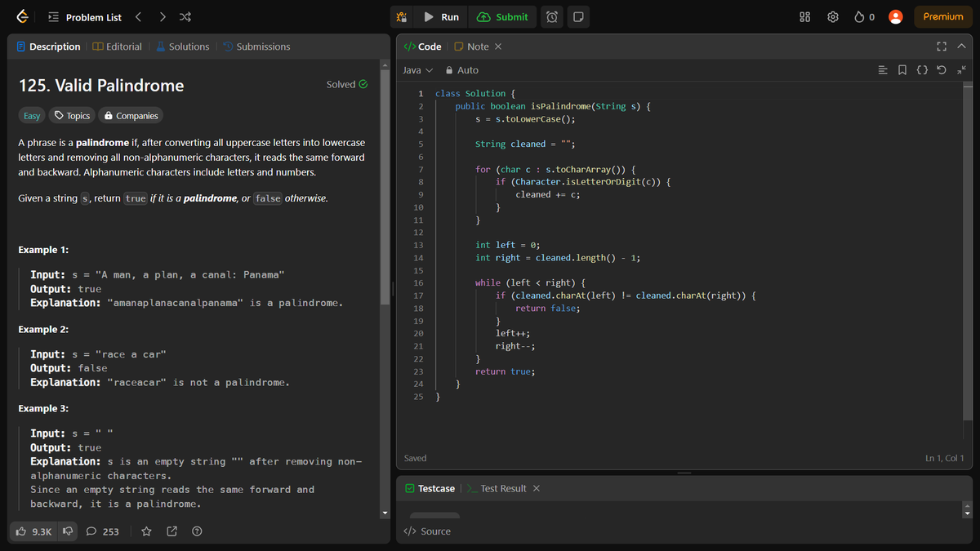The width and height of the screenshot is (980, 551).
Task: Click the debugger bug icon
Action: point(401,17)
